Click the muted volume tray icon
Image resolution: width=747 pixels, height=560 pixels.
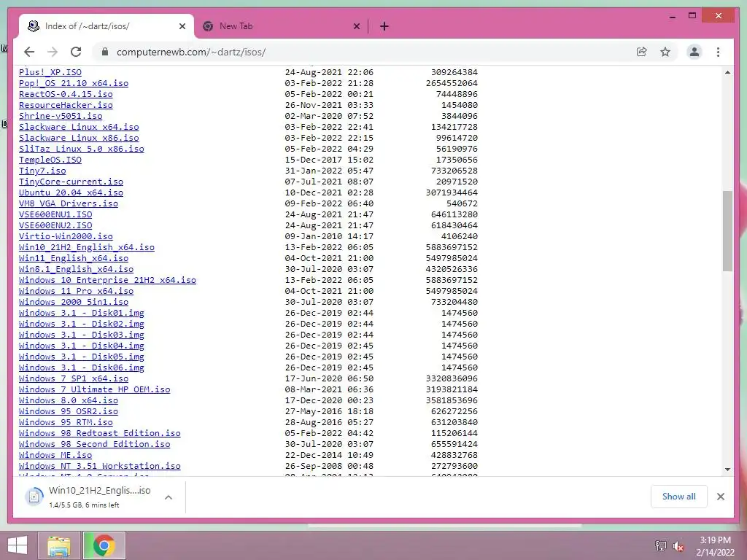678,546
